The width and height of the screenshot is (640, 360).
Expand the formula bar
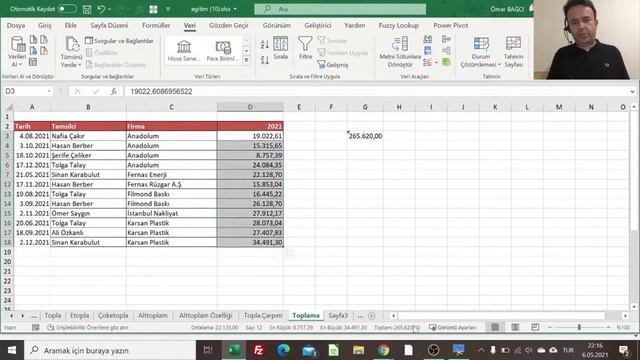(632, 91)
